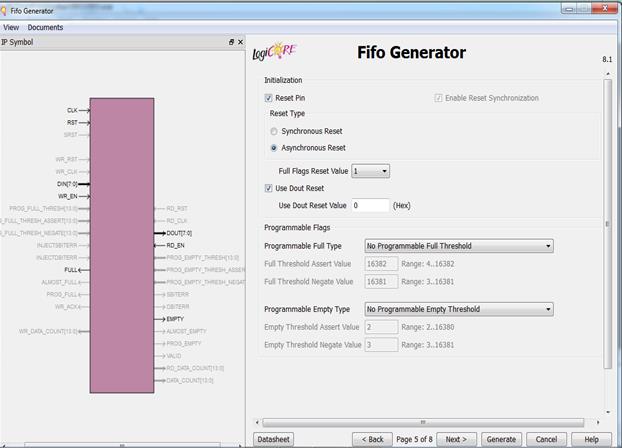Toggle the Use Dout Reset checkbox

(x=269, y=188)
